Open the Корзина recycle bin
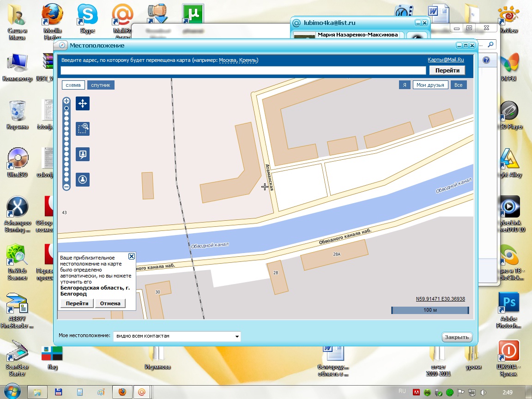 point(17,115)
